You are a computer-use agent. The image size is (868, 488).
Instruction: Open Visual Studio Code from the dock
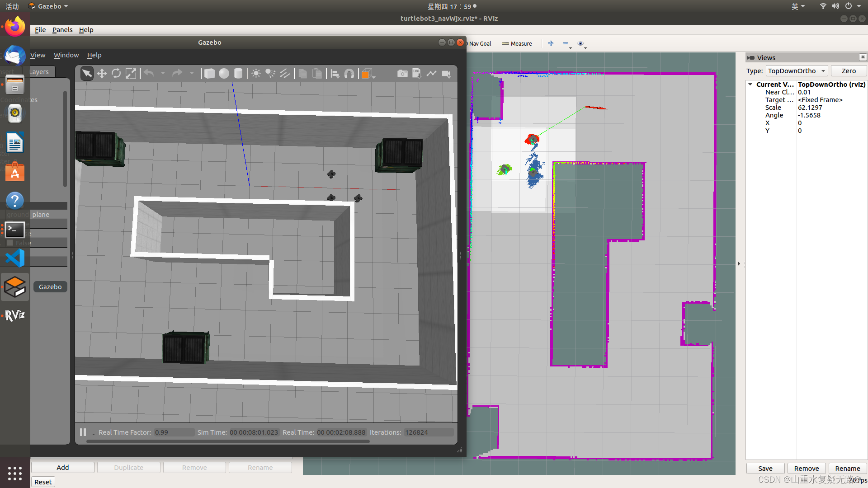15,258
